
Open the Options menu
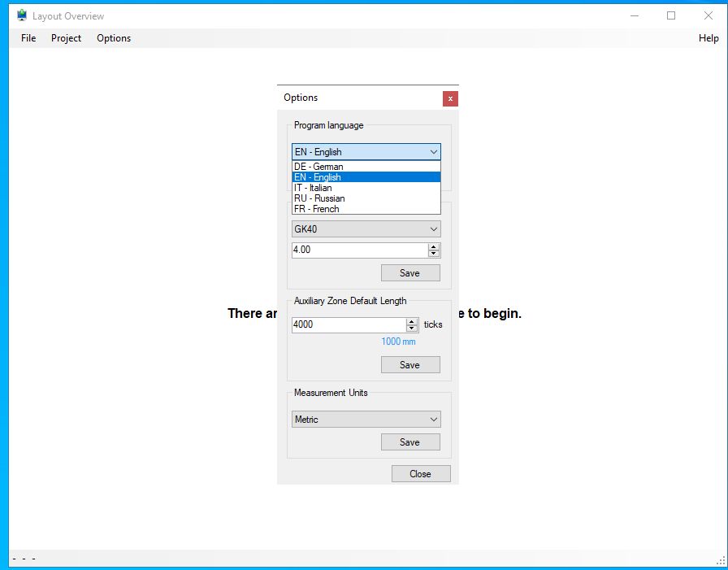113,38
